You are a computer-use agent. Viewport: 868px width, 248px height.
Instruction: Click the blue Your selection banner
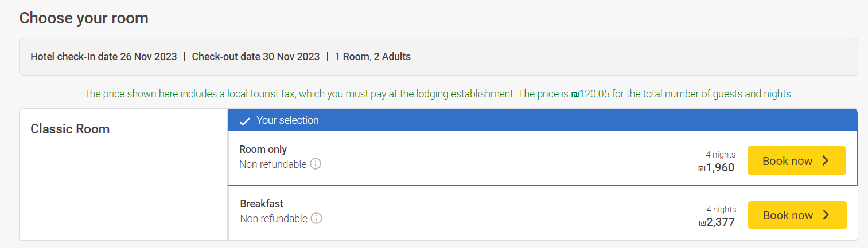(x=543, y=120)
